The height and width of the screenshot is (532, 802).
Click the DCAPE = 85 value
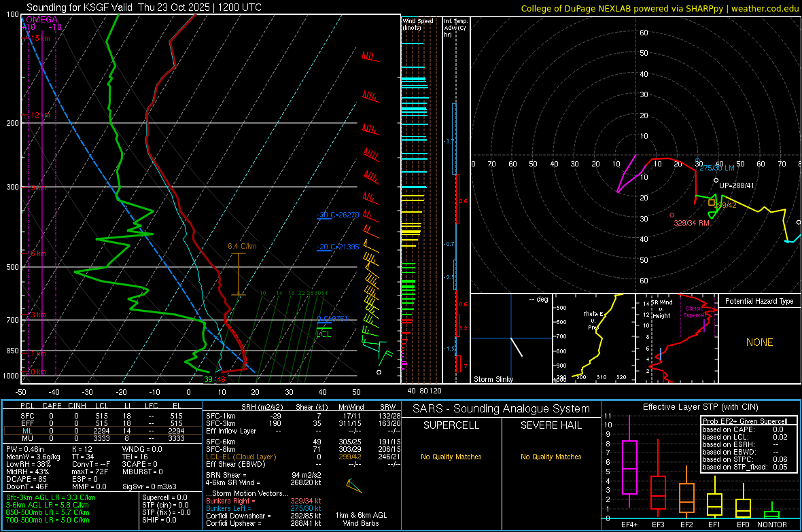click(x=27, y=479)
